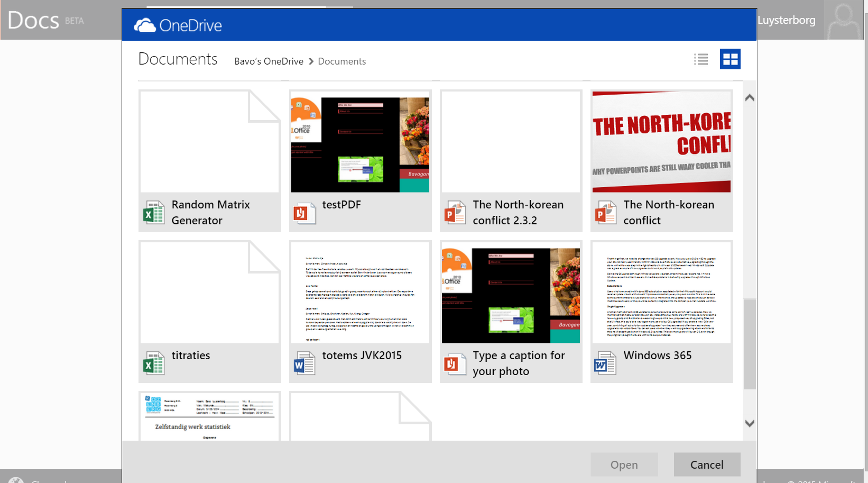Viewport: 868px width, 483px height.
Task: Click the Open button
Action: [x=624, y=464]
